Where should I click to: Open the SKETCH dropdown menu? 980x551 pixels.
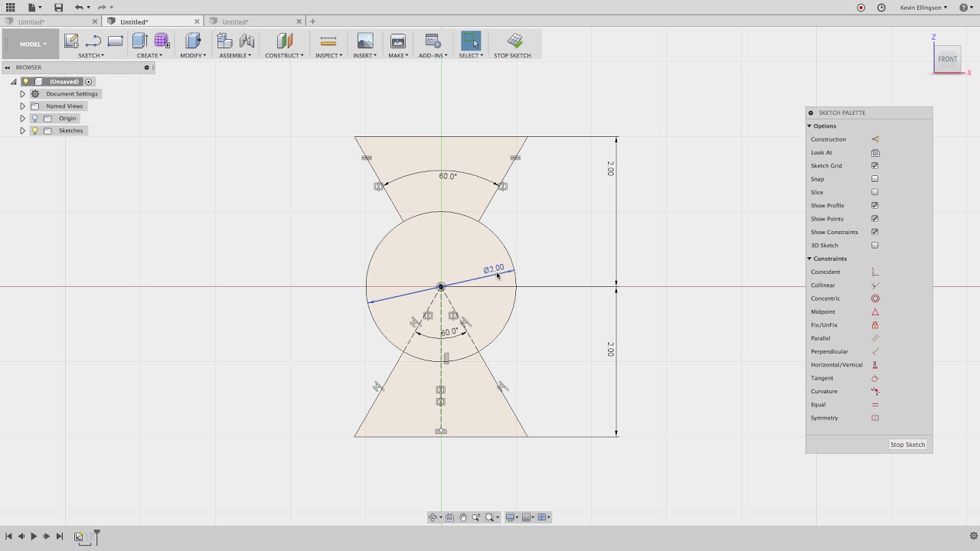[91, 56]
